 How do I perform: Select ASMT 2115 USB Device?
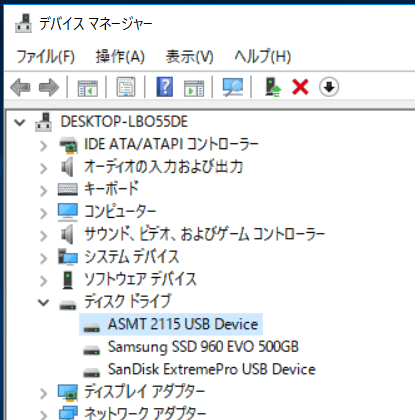pos(183,324)
